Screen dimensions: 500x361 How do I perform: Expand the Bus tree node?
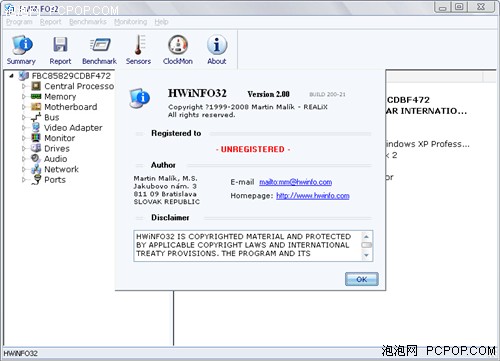click(x=24, y=117)
